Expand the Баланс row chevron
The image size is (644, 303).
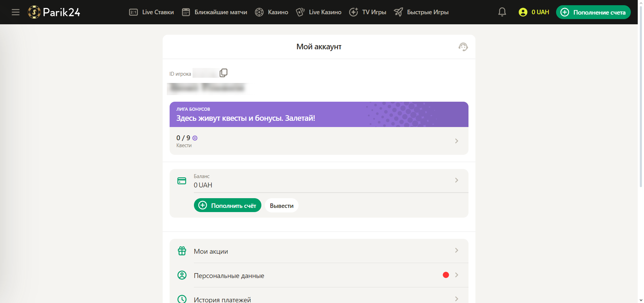coord(457,180)
